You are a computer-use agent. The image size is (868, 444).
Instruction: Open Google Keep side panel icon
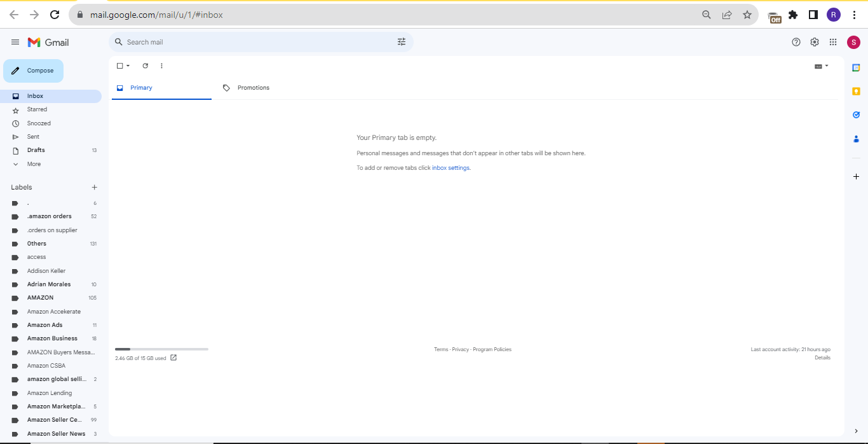856,91
